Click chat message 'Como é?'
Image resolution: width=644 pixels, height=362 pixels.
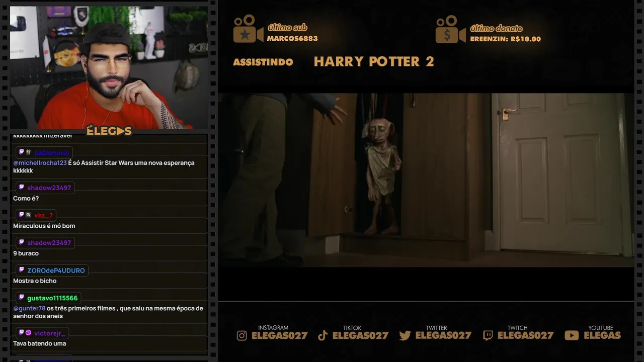pyautogui.click(x=26, y=199)
